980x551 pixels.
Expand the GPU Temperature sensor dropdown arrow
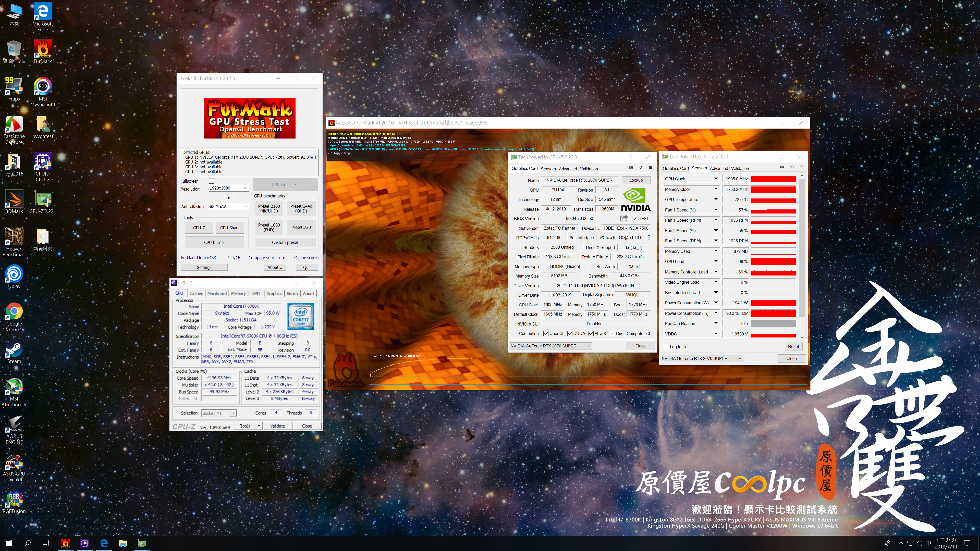point(716,199)
